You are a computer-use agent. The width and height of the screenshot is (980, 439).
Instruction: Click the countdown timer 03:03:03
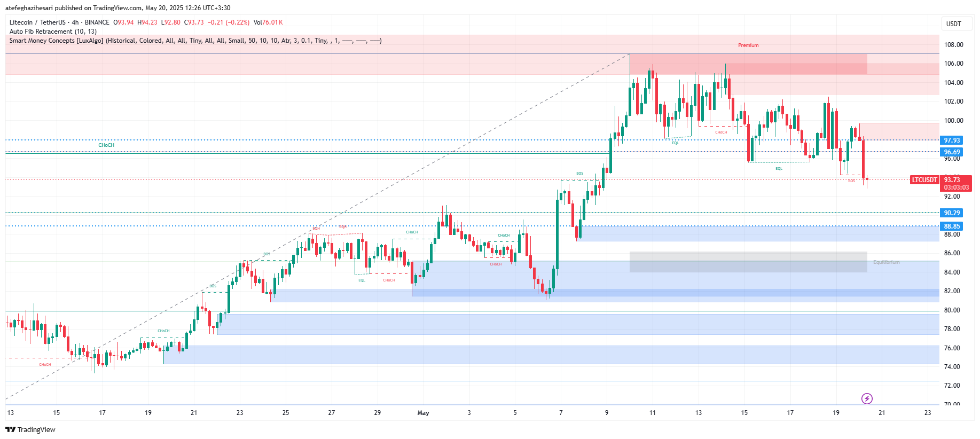(x=956, y=187)
